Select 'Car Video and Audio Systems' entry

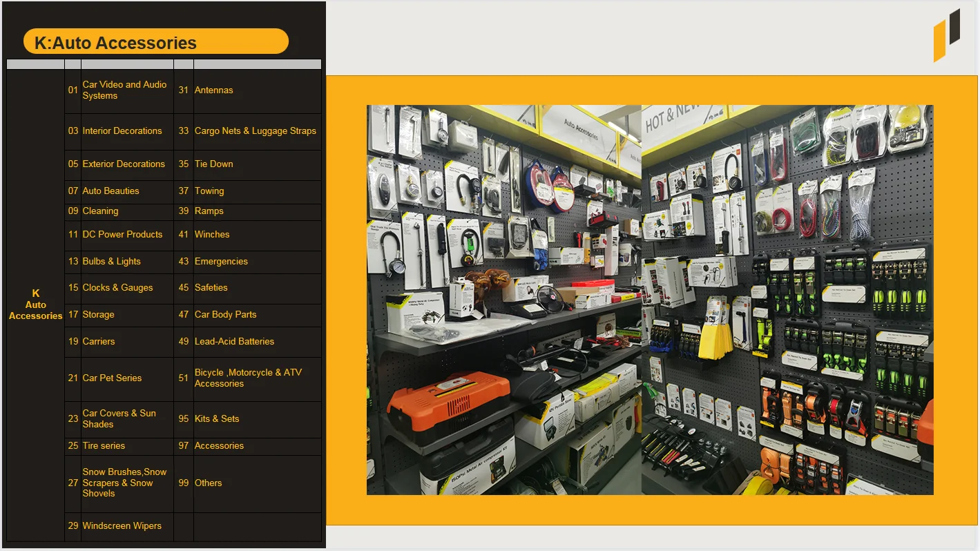point(125,90)
